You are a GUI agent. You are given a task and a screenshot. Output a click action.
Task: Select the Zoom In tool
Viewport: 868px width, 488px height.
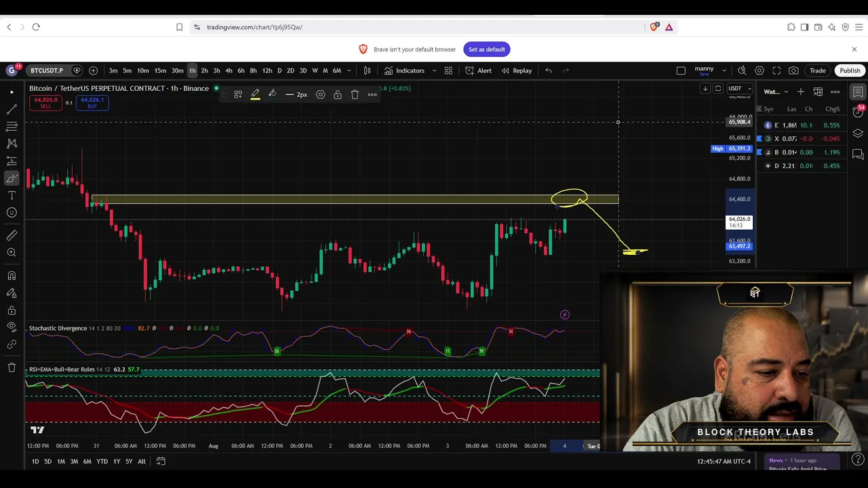[12, 253]
